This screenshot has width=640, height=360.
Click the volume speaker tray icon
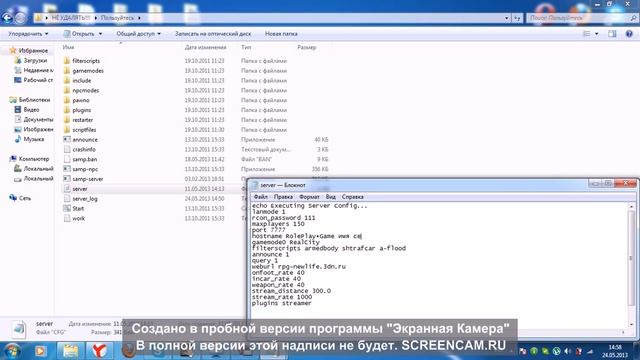click(567, 351)
